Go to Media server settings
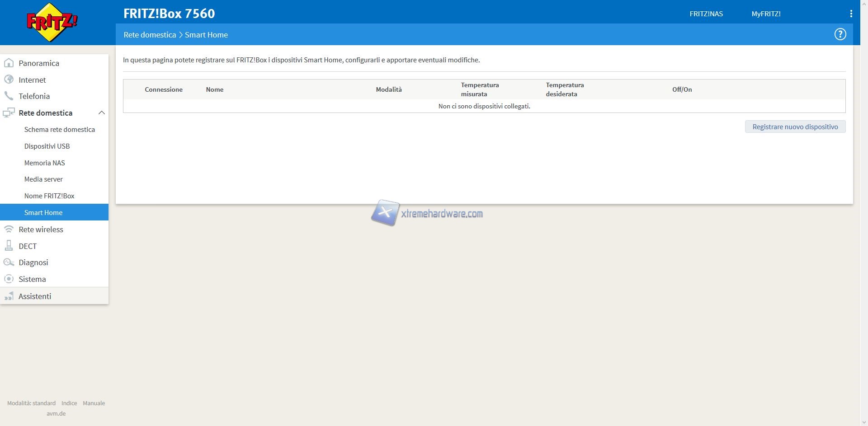 click(x=43, y=179)
